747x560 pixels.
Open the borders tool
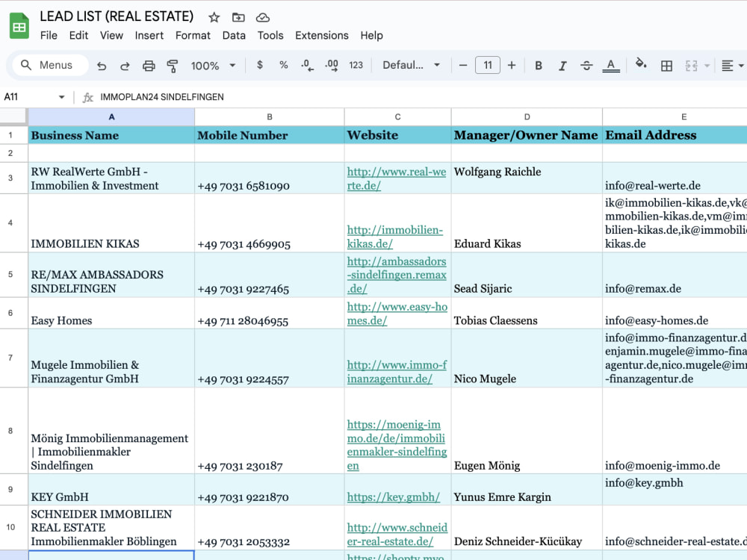tap(666, 66)
